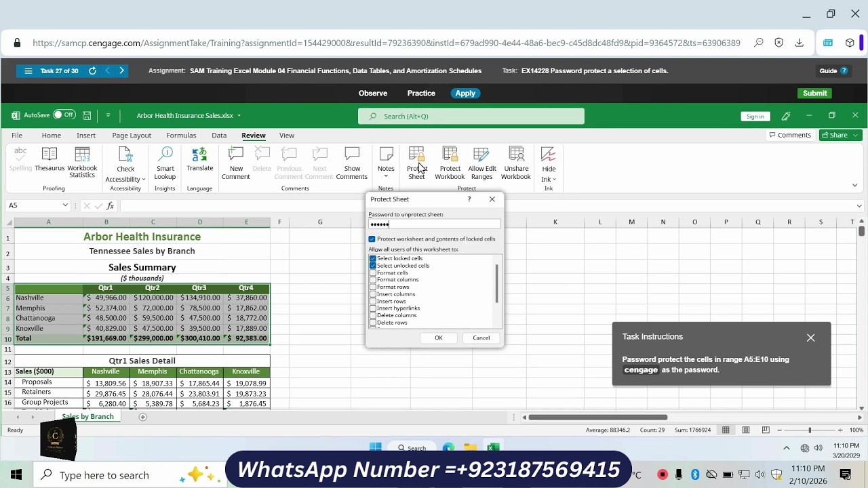Click the Protect Sheet dialog help icon
Viewport: 868px width, 488px height.
[x=469, y=199]
